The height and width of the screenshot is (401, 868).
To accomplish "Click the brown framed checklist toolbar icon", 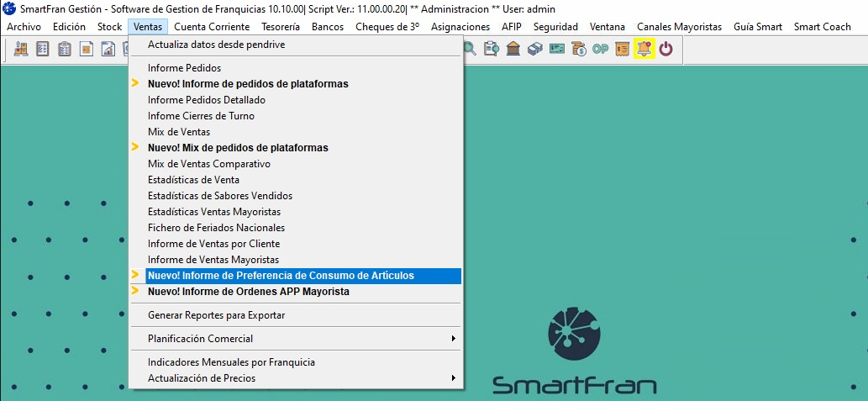I will (43, 49).
